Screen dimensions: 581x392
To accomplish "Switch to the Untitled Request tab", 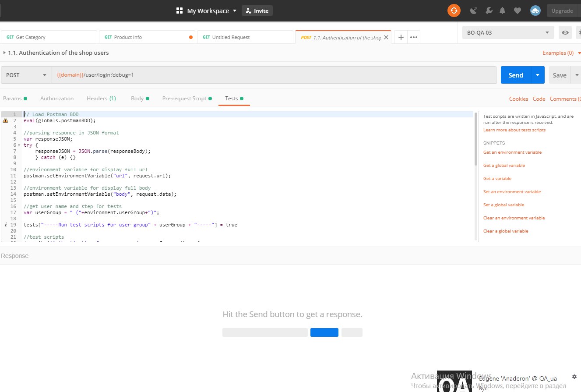I will point(245,37).
